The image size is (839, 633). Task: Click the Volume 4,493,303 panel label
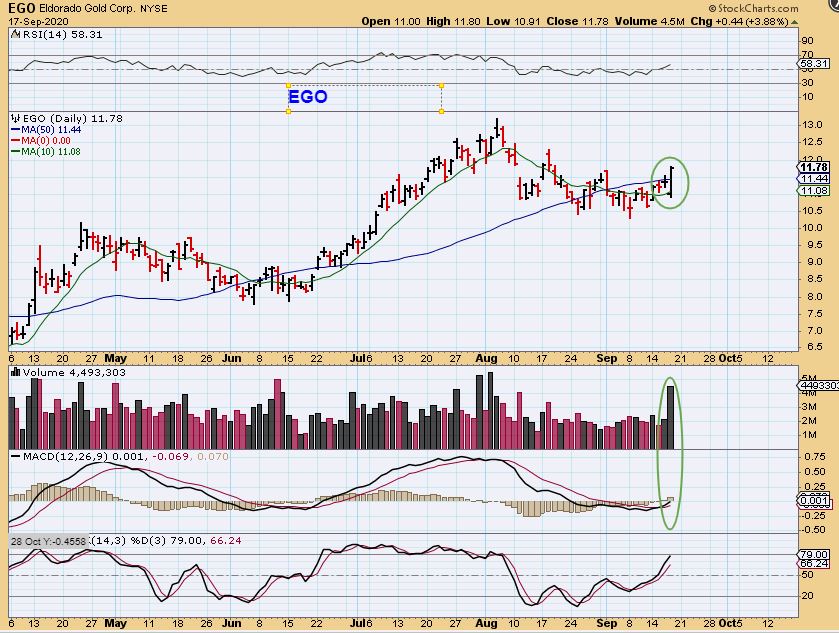coord(74,372)
